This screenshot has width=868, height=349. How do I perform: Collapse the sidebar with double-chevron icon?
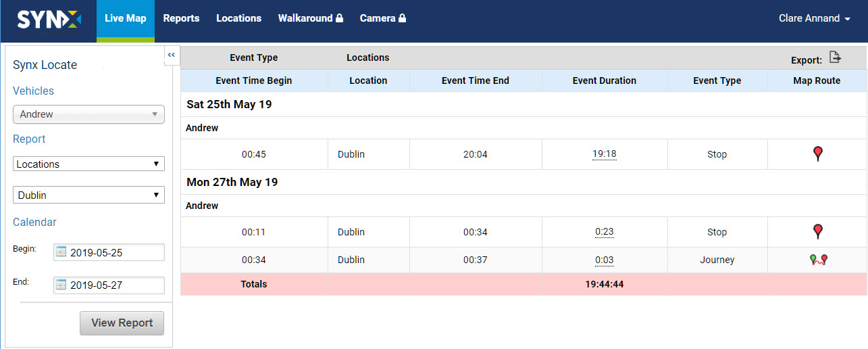[x=172, y=55]
